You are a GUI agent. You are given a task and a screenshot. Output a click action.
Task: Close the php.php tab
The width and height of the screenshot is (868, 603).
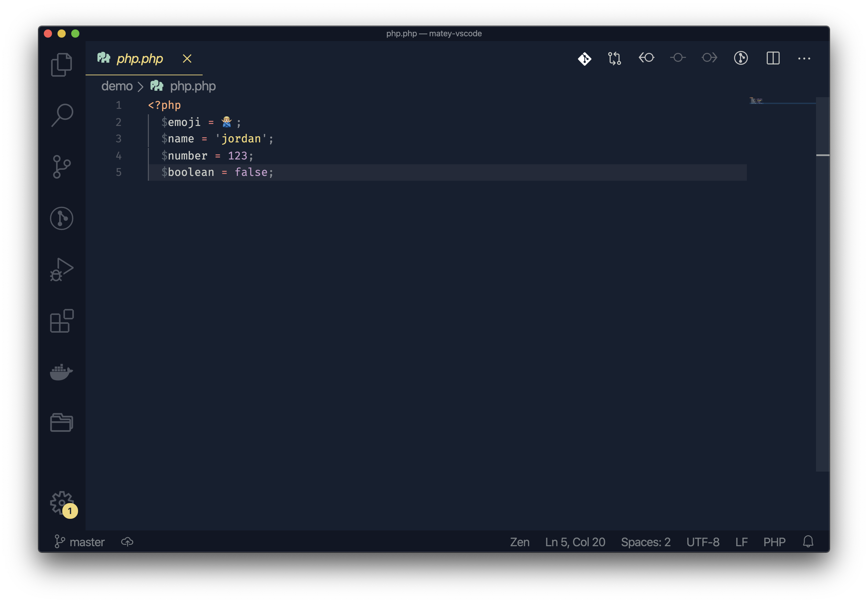(187, 59)
